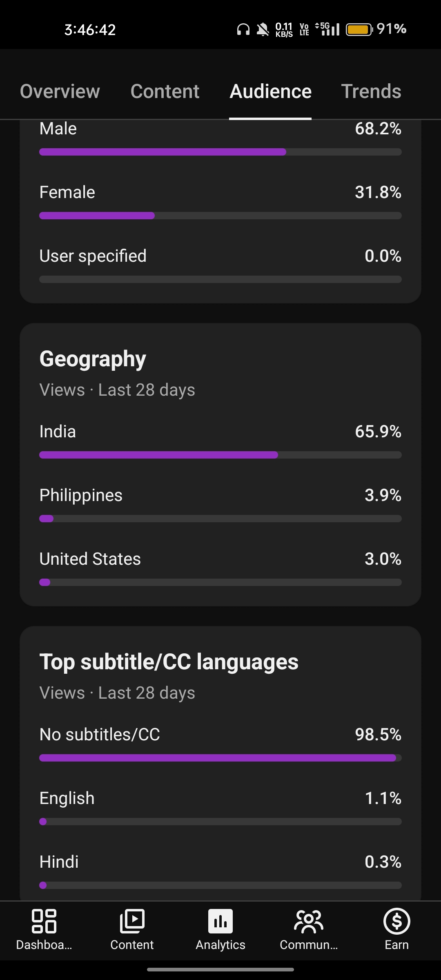Select the Analytics bar chart icon

point(220,921)
